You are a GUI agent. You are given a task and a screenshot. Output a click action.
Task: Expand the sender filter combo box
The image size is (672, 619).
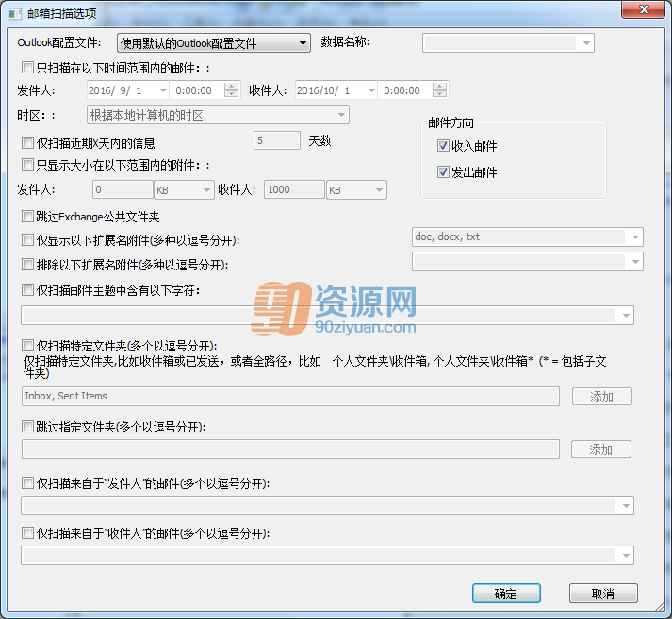(626, 506)
